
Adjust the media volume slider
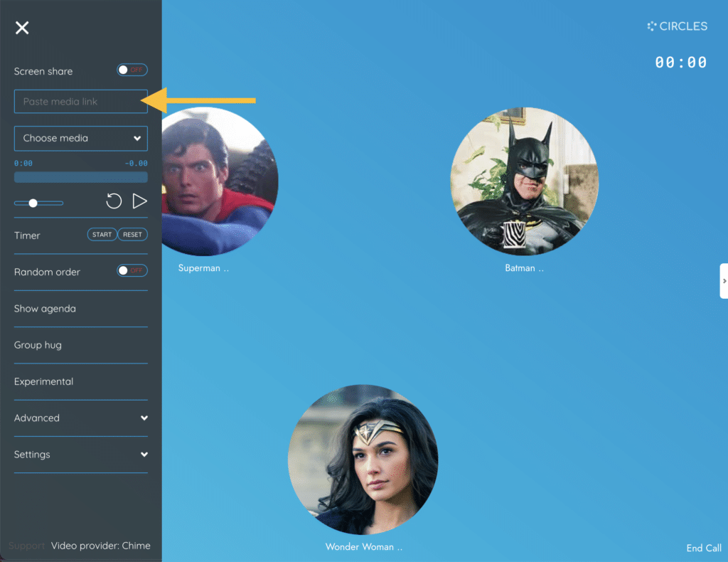[x=38, y=203]
